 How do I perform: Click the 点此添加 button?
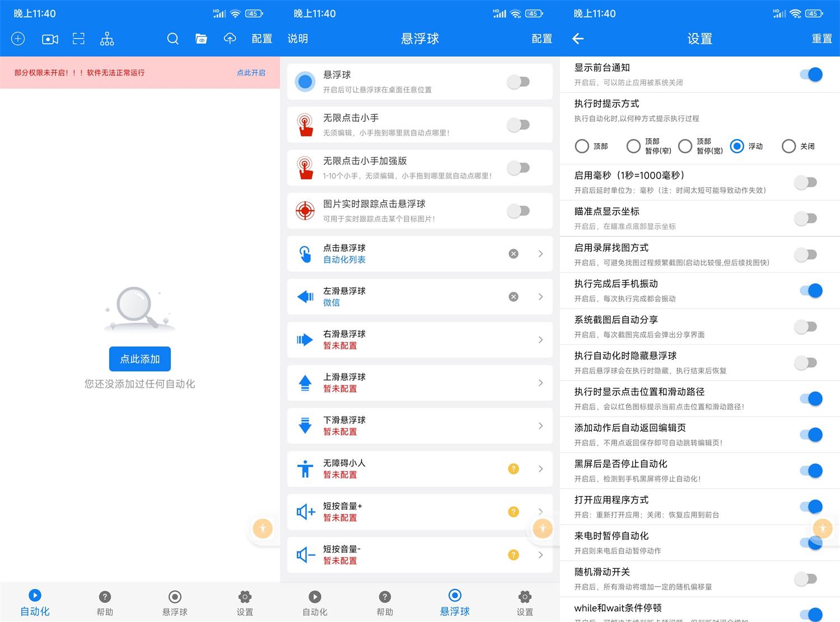(139, 359)
